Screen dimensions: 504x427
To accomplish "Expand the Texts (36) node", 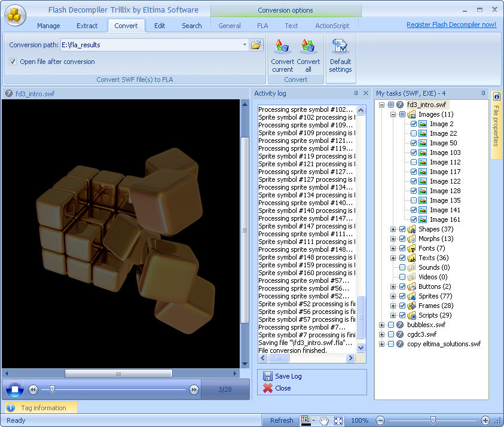I will click(x=393, y=258).
